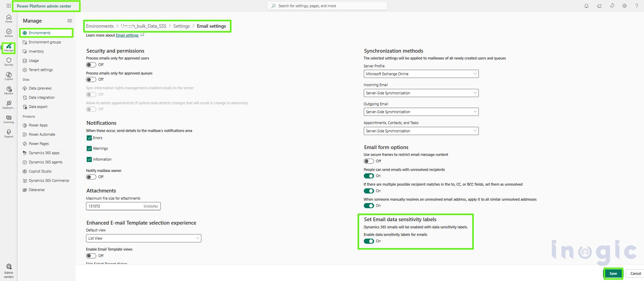644x281 pixels.
Task: Open notifications bell icon
Action: click(x=586, y=6)
